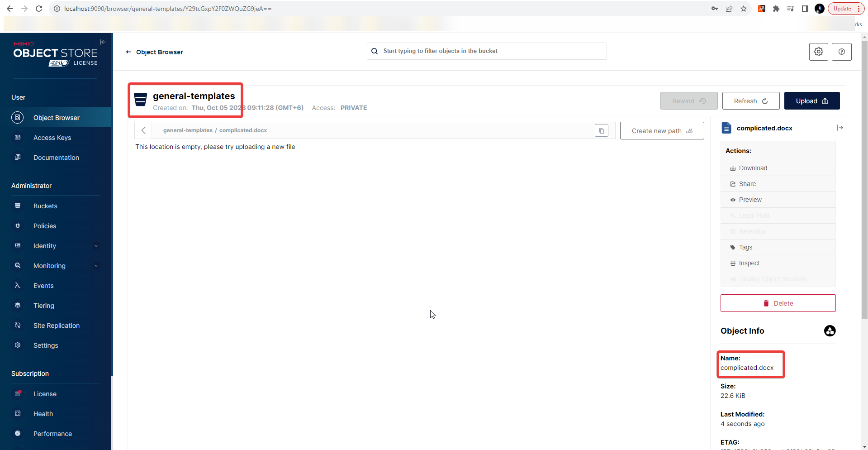
Task: Click the Upload button
Action: [x=811, y=101]
